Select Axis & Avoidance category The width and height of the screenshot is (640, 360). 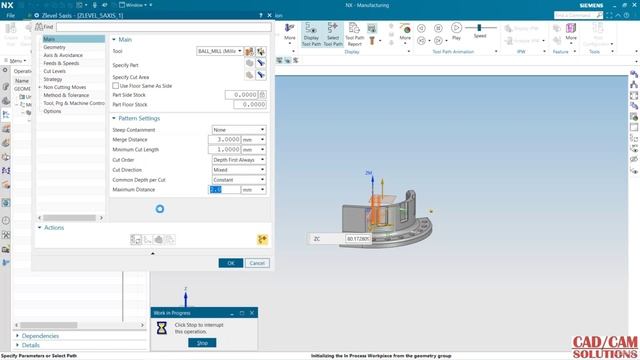coord(63,55)
